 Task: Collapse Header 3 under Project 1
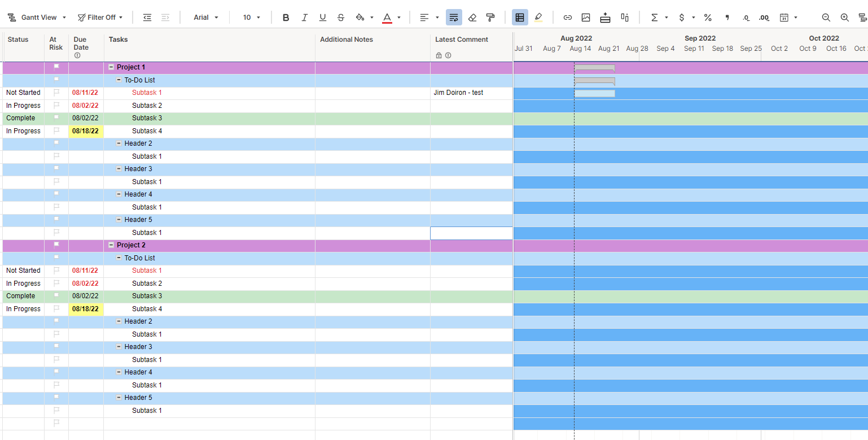point(119,169)
